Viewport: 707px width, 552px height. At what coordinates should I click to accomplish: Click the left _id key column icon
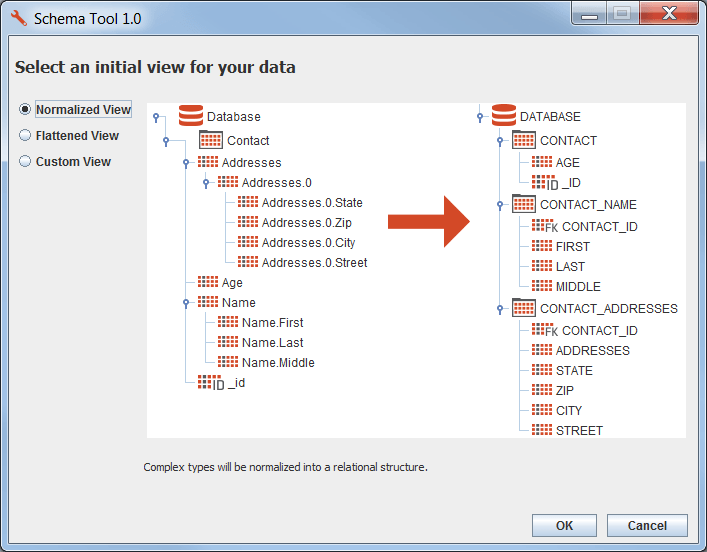coord(211,383)
